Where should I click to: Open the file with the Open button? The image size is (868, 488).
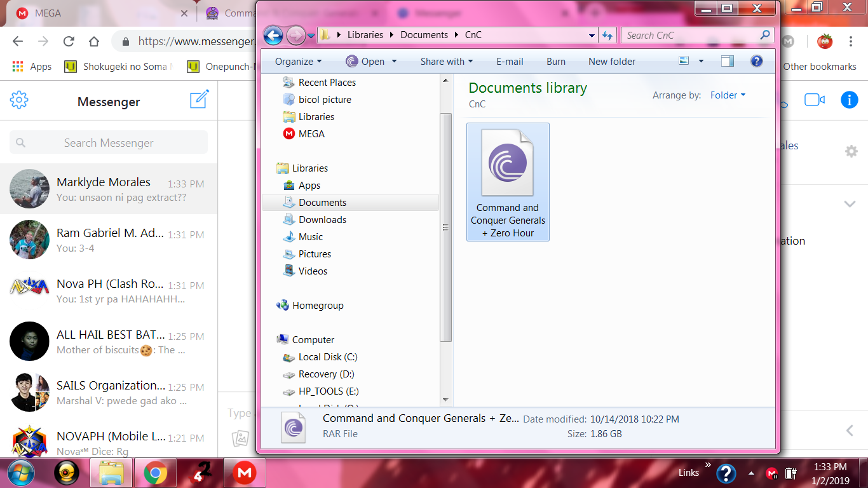pyautogui.click(x=365, y=62)
